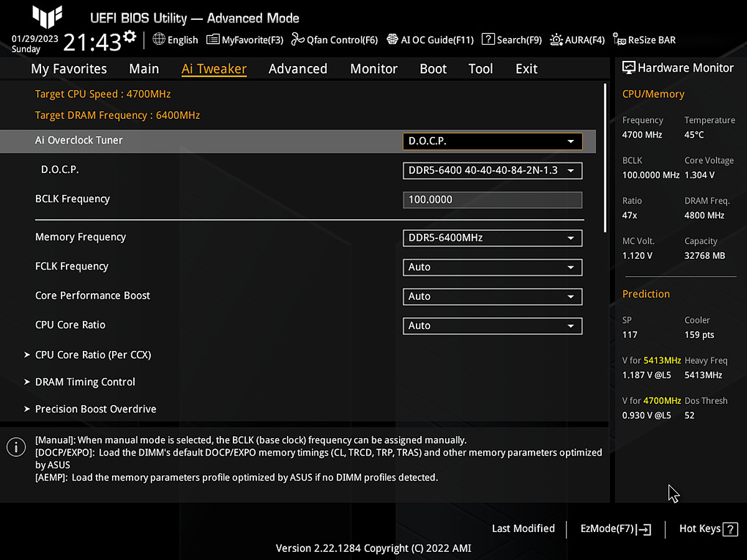Launch AI OC Guide chip icon
This screenshot has width=747, height=560.
click(x=392, y=40)
